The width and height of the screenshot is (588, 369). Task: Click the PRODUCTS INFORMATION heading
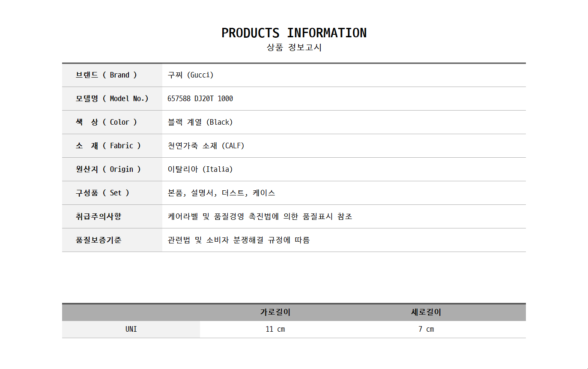294,33
